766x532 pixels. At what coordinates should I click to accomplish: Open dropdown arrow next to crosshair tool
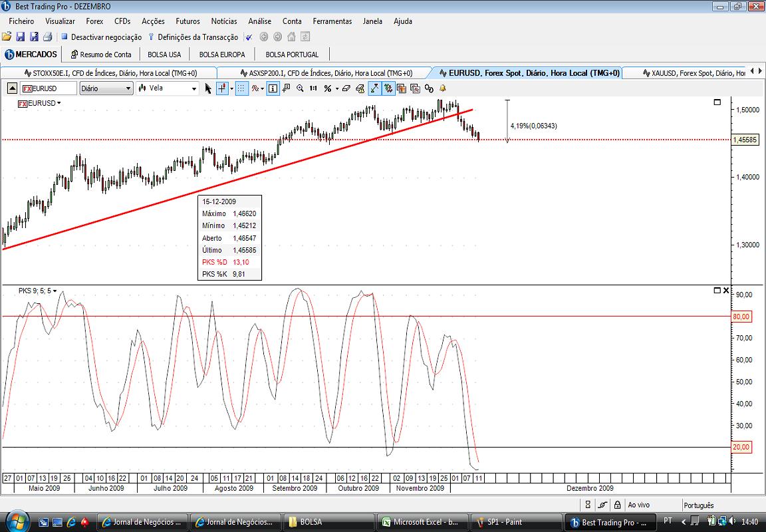pos(231,89)
